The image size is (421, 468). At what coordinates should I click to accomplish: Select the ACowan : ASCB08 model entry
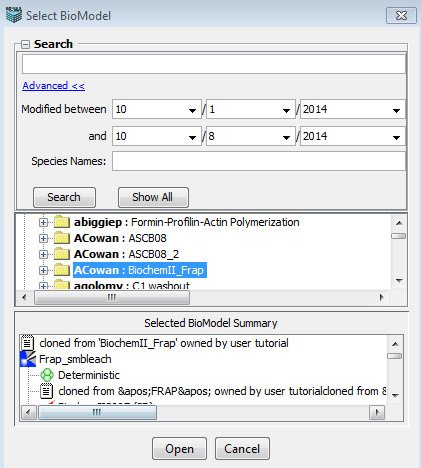[120, 238]
